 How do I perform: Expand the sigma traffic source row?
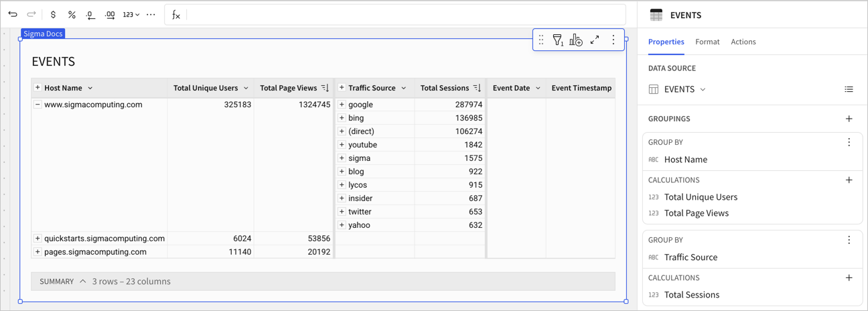[x=342, y=158]
